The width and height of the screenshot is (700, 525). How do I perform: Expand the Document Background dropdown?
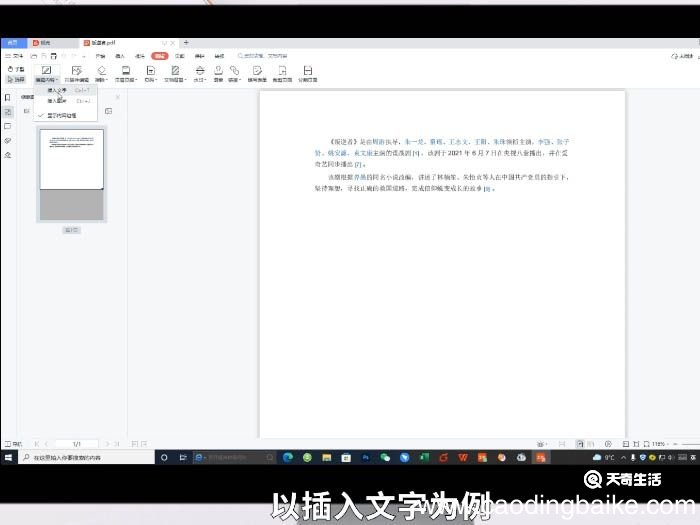pyautogui.click(x=185, y=80)
